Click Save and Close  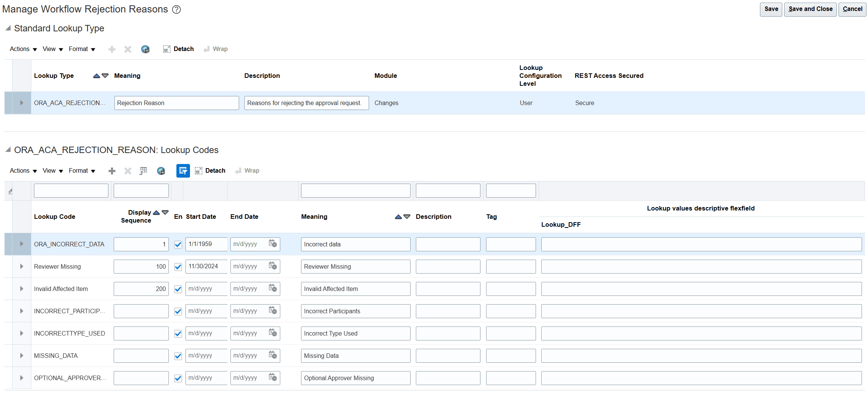click(x=810, y=9)
